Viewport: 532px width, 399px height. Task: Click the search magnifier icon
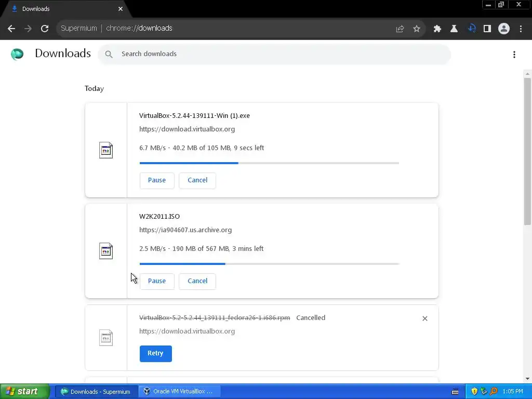coord(109,54)
